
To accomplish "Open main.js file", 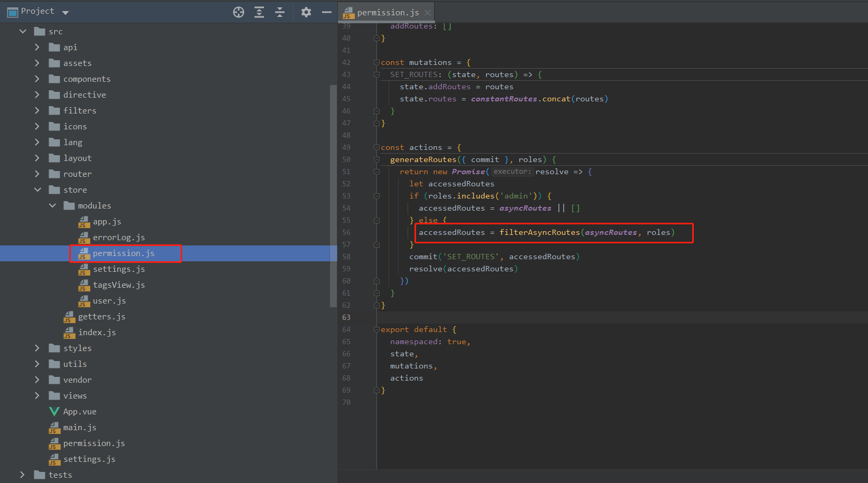I will 80,428.
